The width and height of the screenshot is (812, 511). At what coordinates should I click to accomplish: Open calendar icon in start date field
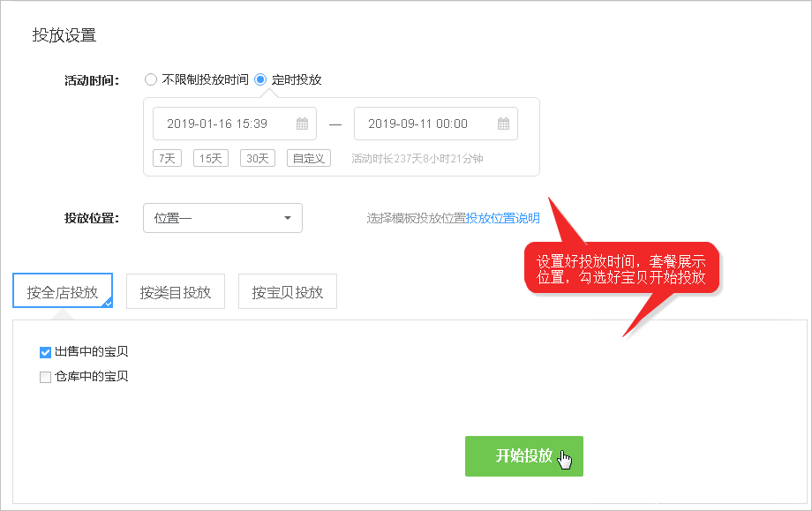point(303,124)
